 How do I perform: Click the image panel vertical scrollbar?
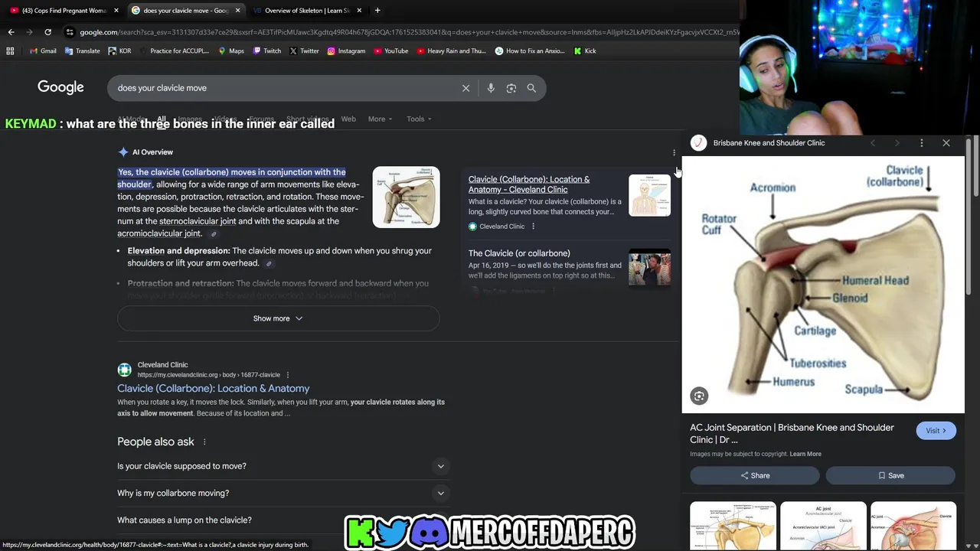[x=969, y=217]
